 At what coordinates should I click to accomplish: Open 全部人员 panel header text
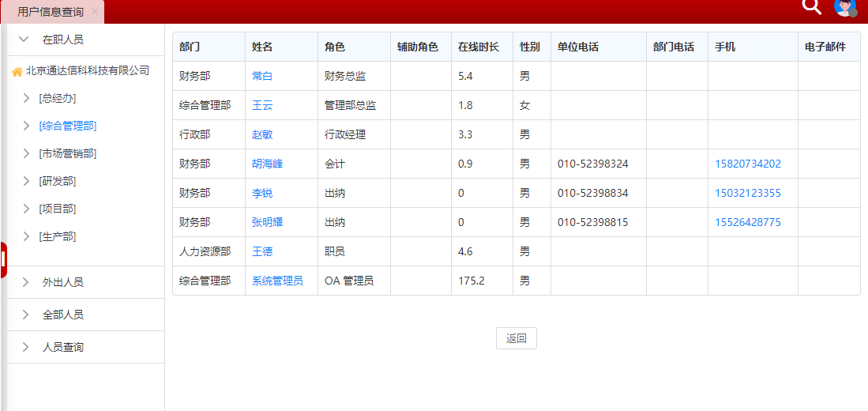(x=63, y=315)
